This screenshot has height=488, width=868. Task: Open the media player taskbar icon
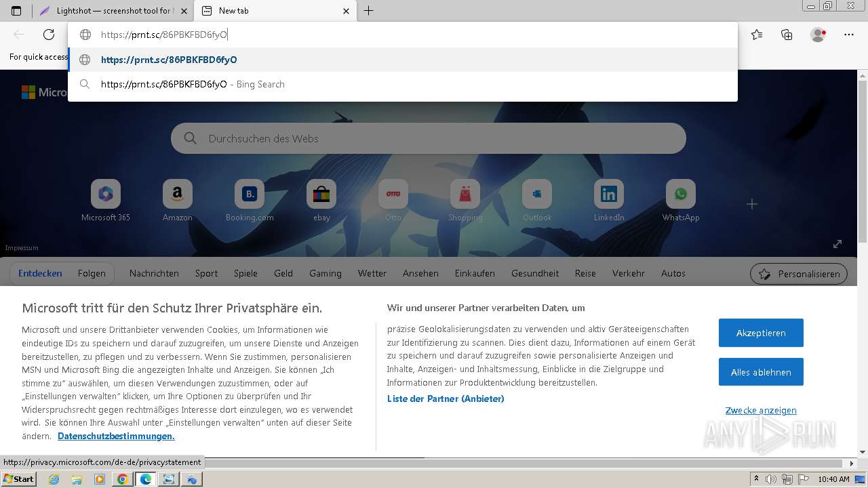point(100,479)
